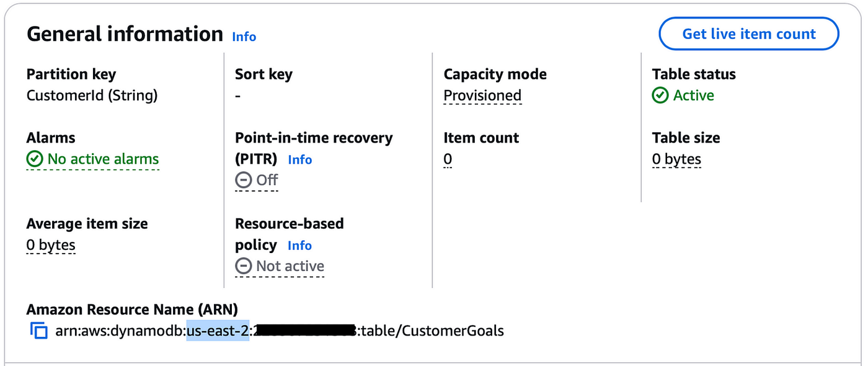Open Info link for Resource-based policy

click(x=299, y=246)
